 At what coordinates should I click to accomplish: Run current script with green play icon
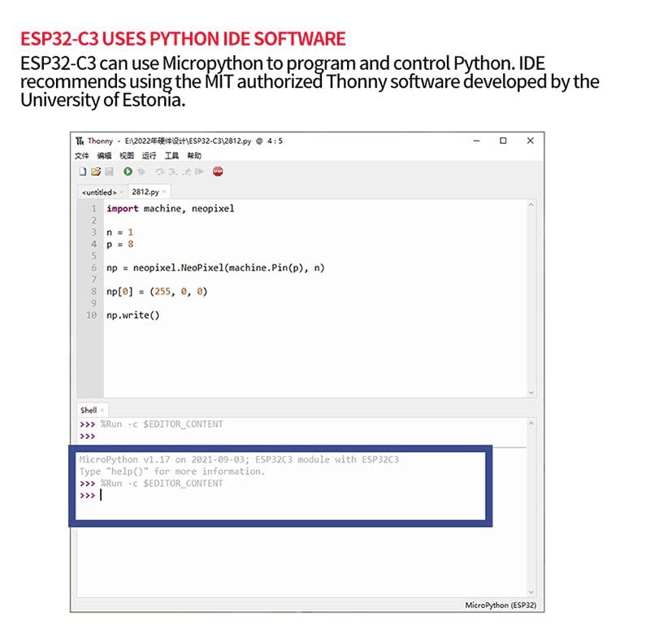coord(128,172)
